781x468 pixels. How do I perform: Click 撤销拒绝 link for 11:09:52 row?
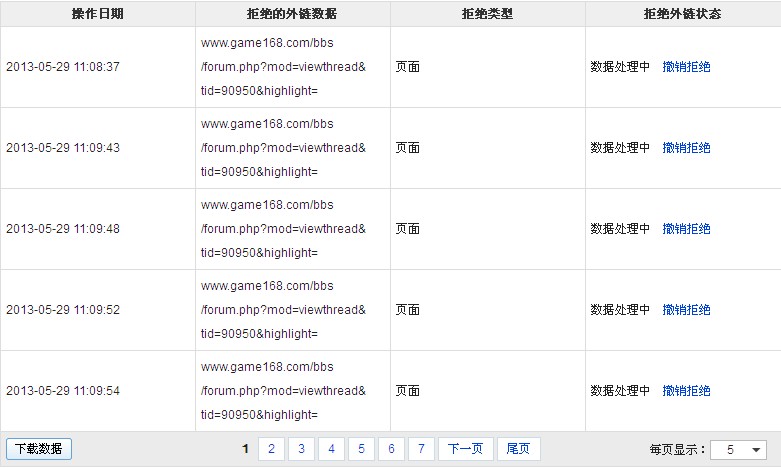click(686, 310)
